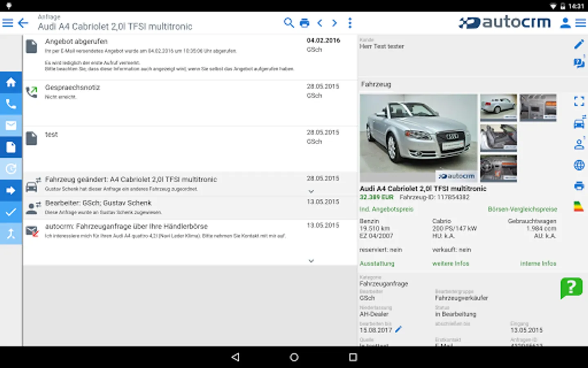Go back with the arrow icon
This screenshot has height=368, width=588.
pyautogui.click(x=23, y=23)
